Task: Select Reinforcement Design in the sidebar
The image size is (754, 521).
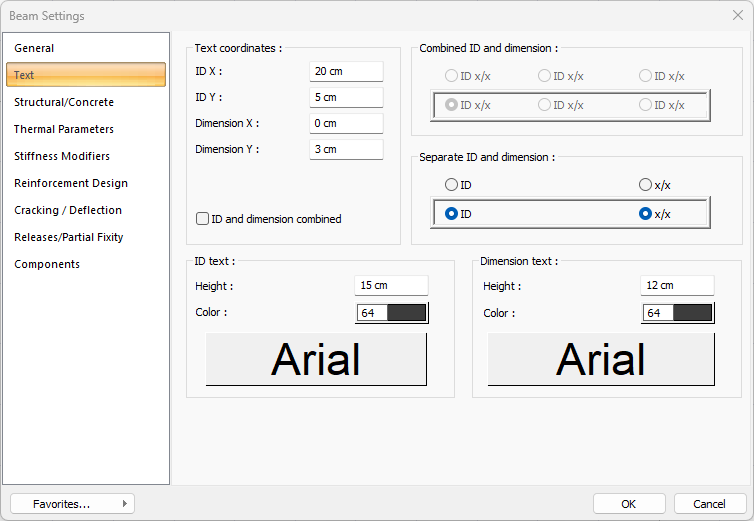Action: (71, 183)
